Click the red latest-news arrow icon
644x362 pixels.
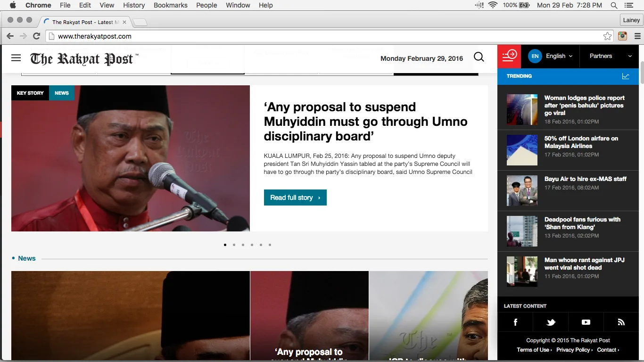[509, 56]
